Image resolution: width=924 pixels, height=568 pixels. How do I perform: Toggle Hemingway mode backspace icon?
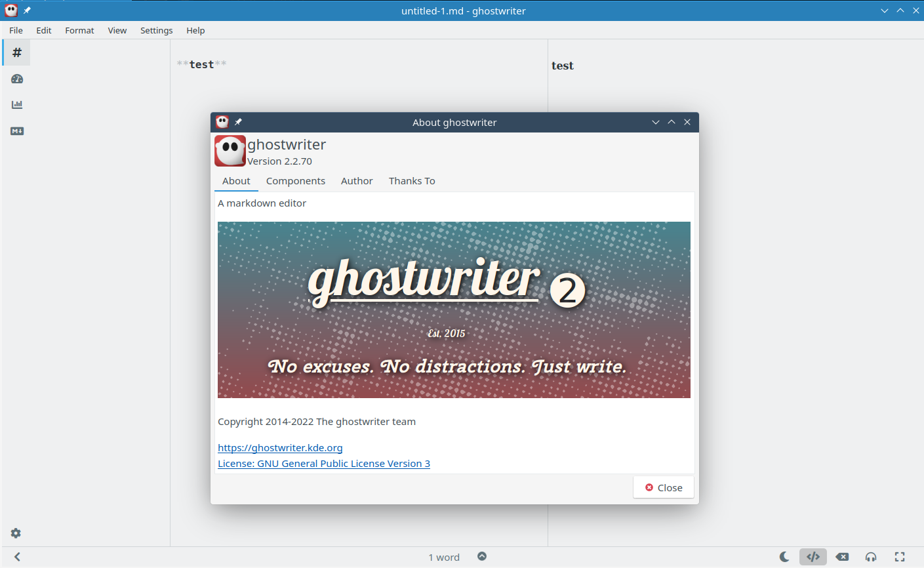tap(842, 557)
